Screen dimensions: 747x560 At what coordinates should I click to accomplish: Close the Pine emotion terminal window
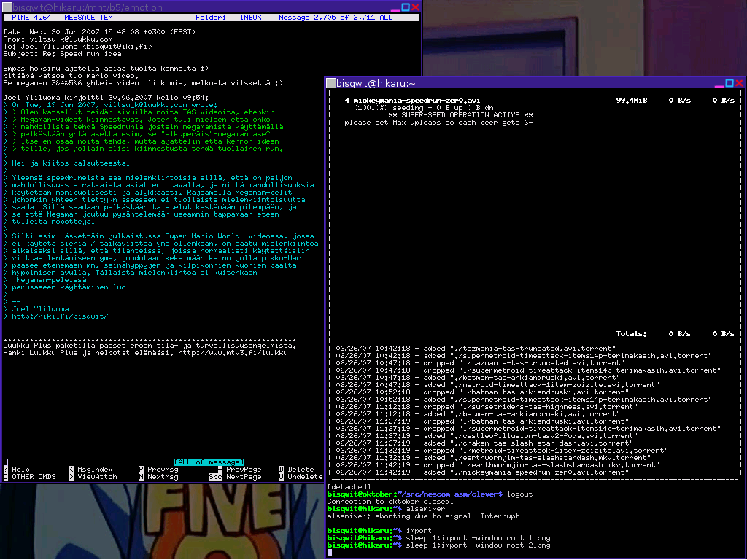point(415,7)
